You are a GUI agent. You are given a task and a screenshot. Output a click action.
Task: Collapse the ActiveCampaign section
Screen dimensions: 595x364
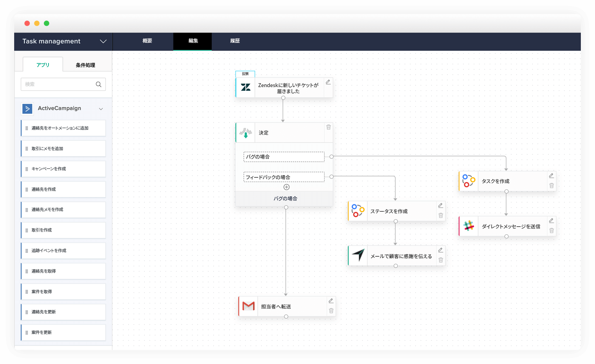[x=101, y=109]
